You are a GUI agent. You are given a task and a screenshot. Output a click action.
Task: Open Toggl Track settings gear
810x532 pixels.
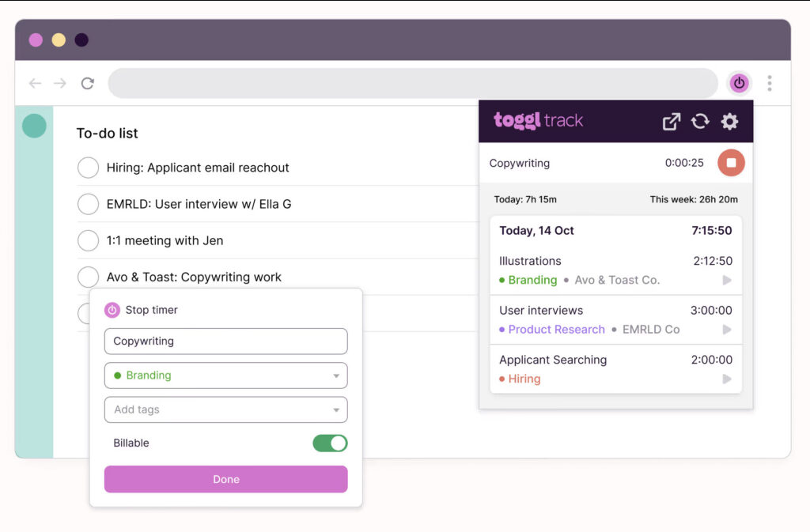(x=729, y=121)
